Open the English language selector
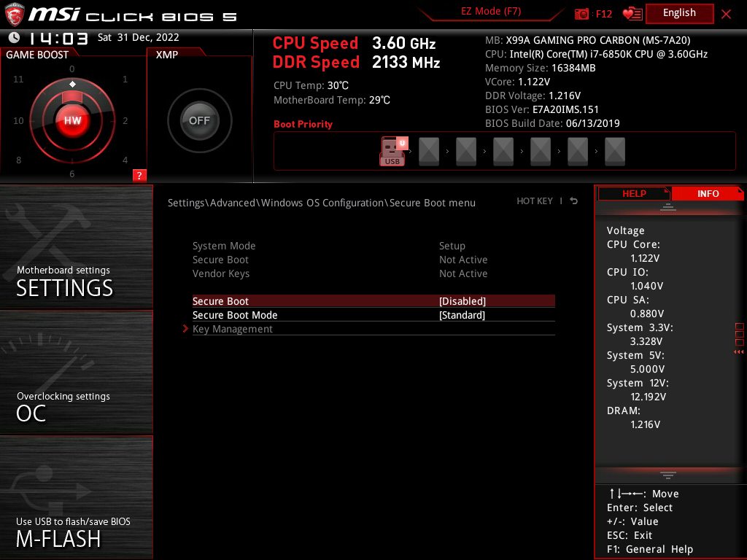The width and height of the screenshot is (747, 560). pyautogui.click(x=679, y=13)
